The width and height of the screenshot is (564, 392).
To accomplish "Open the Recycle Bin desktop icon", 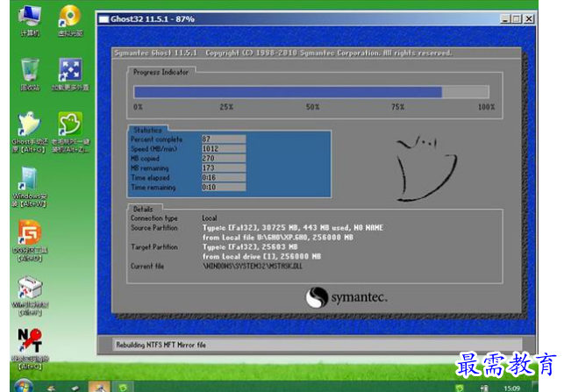I will 30,75.
